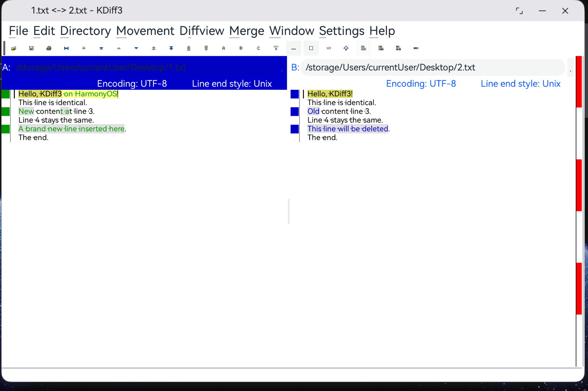
Task: Click 'Old content line 3.' line
Action: [339, 111]
